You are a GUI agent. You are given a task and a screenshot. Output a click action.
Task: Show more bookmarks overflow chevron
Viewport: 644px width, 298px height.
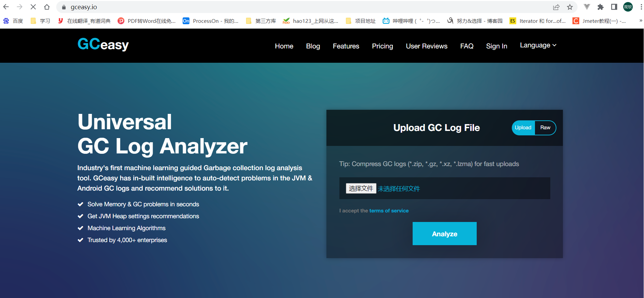click(x=641, y=21)
